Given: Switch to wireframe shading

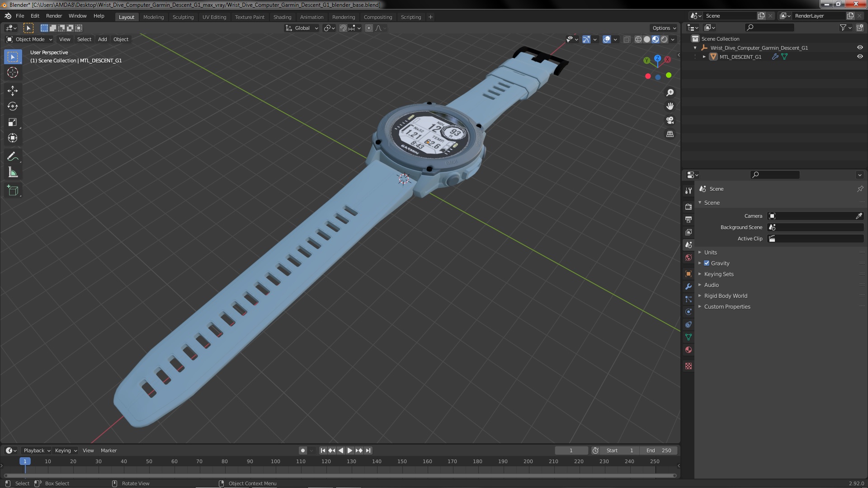Looking at the screenshot, I should [638, 39].
